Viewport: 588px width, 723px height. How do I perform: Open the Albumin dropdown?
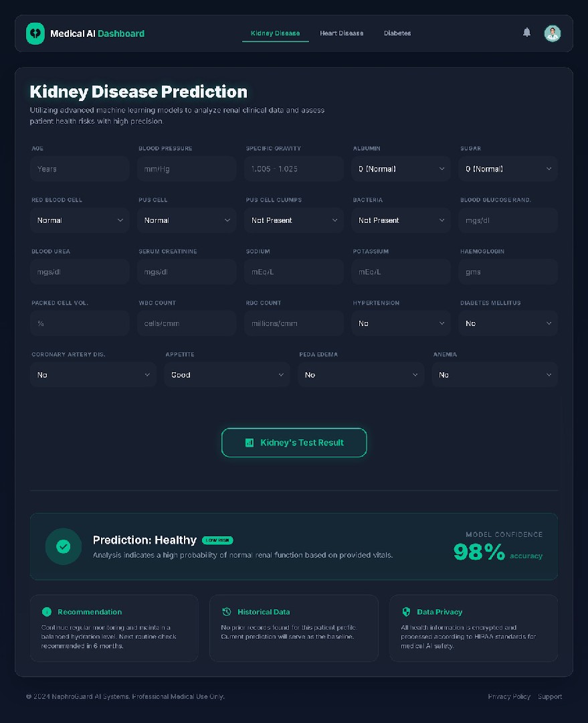point(401,169)
